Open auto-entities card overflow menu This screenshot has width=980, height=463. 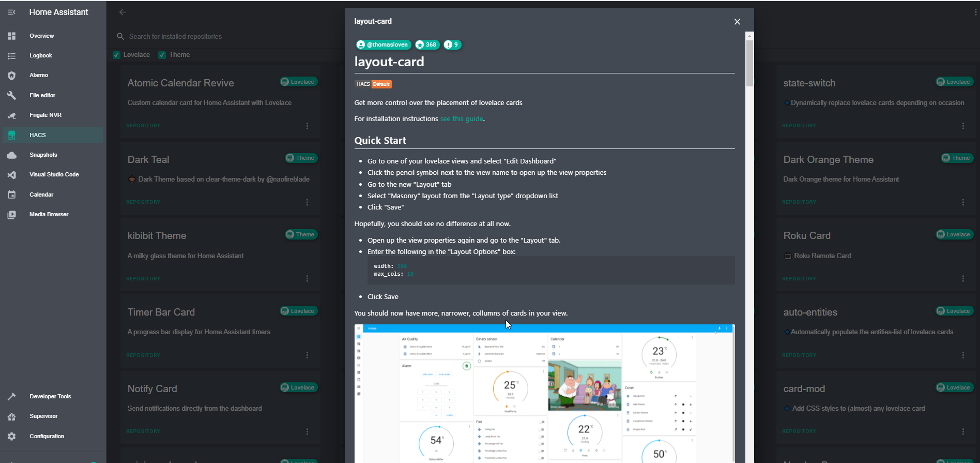[963, 355]
